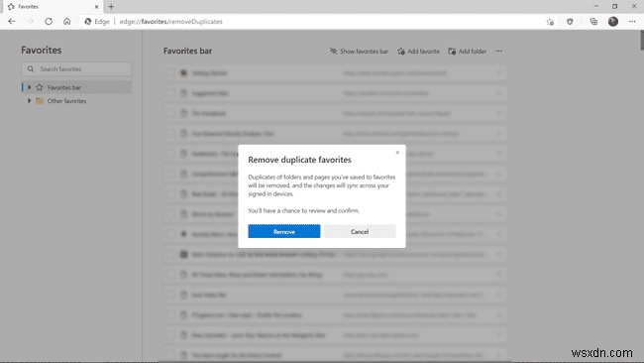The width and height of the screenshot is (644, 363).
Task: Reload the page with the refresh icon
Action: [x=49, y=22]
